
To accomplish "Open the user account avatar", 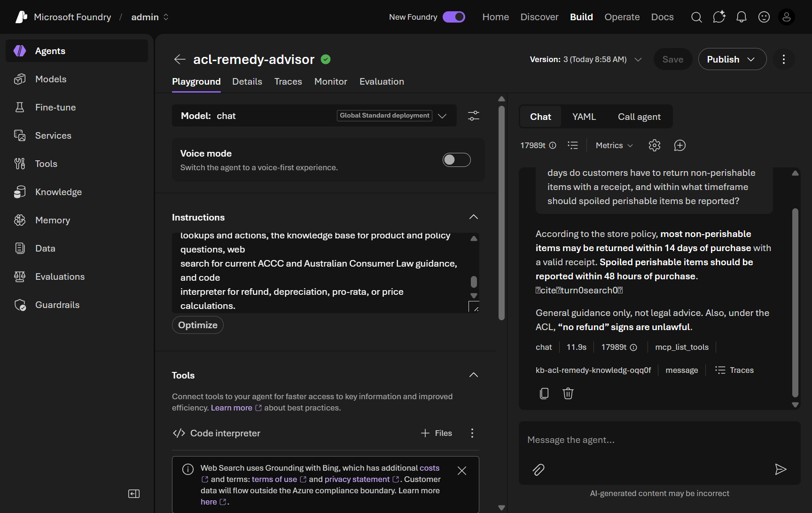I will [x=787, y=17].
